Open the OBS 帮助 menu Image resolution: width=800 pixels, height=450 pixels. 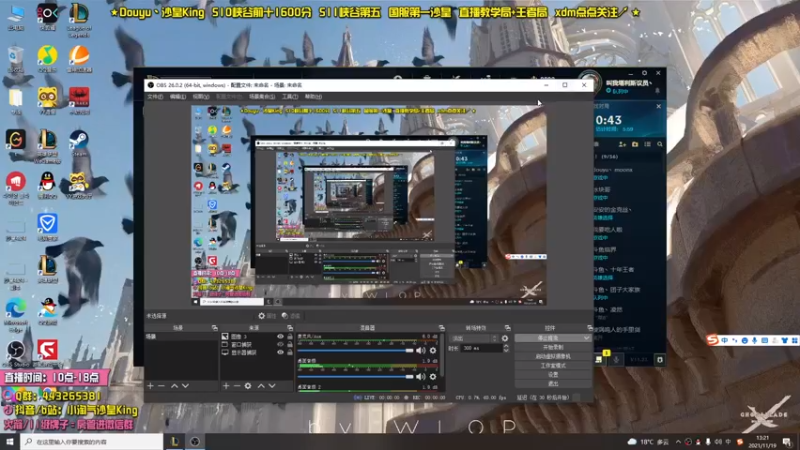[x=313, y=96]
